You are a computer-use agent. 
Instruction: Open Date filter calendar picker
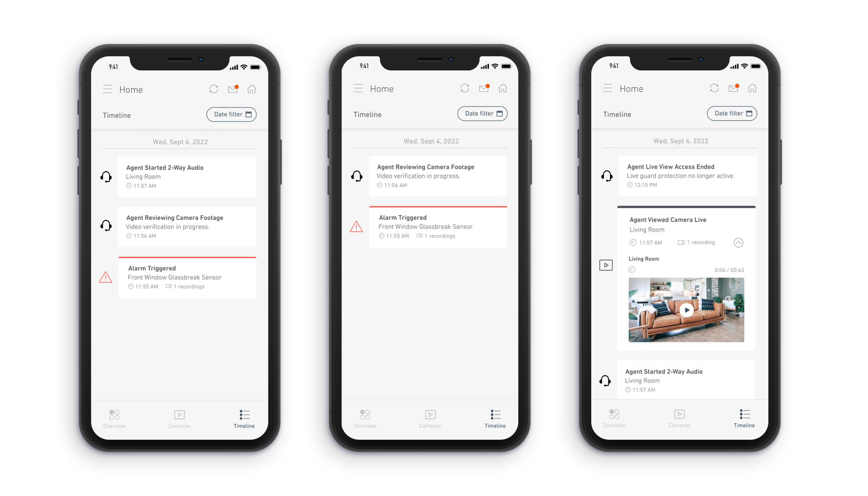coord(232,113)
